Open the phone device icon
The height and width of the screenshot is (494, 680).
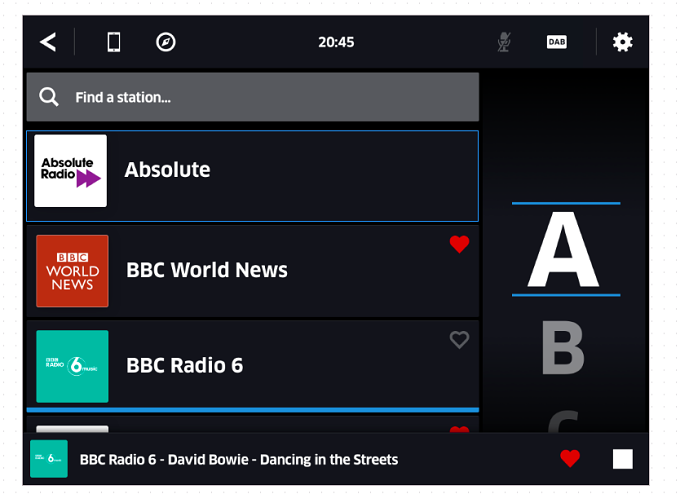pyautogui.click(x=114, y=42)
